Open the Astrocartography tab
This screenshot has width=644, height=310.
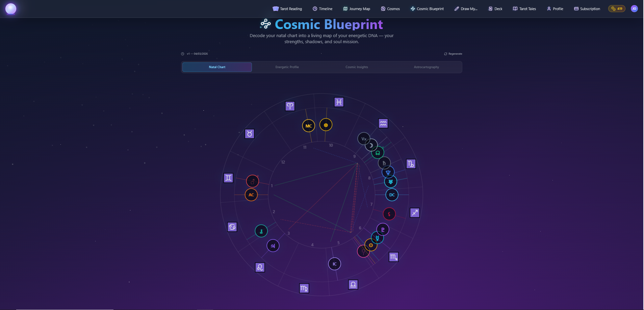point(426,67)
